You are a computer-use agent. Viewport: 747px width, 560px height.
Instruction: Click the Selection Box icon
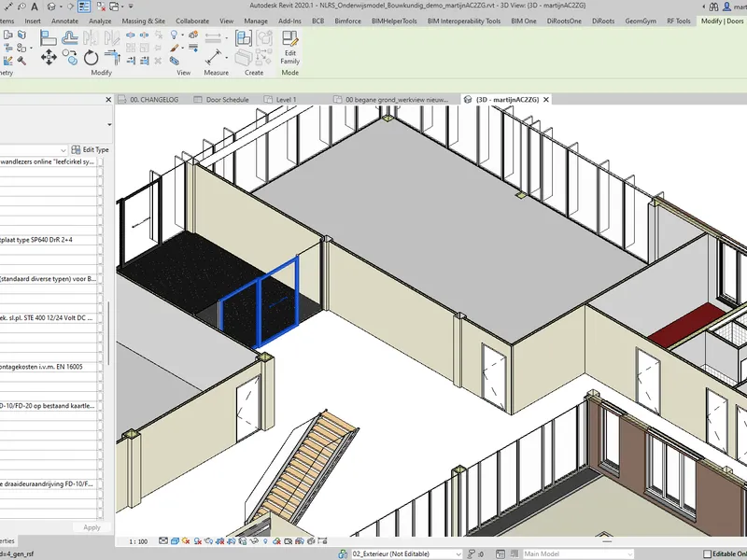pos(175,61)
